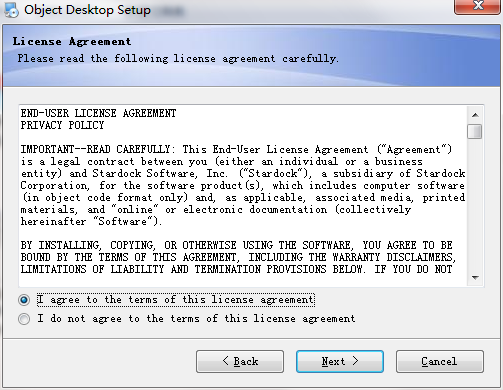
Task: Click the License Agreement heading
Action: (x=72, y=42)
